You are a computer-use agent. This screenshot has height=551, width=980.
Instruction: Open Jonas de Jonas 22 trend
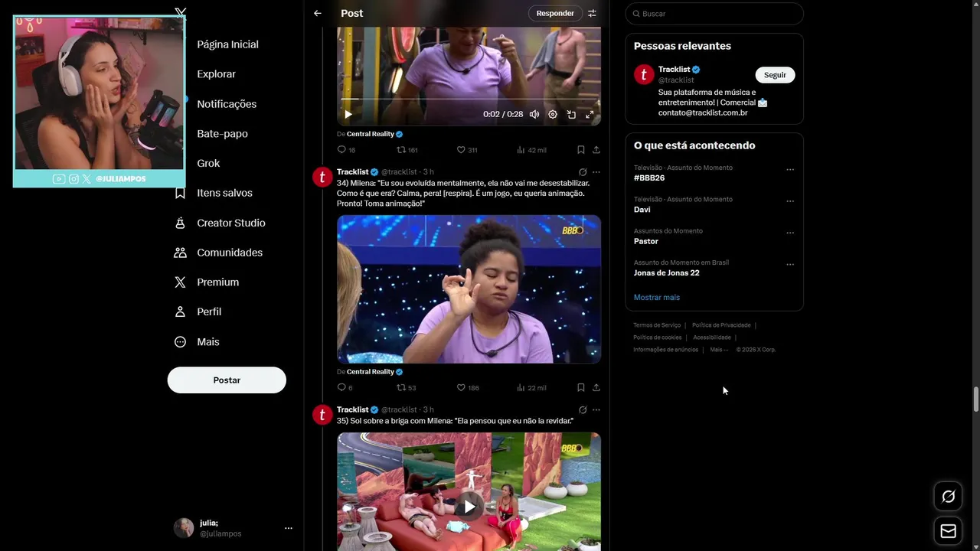[x=667, y=272]
